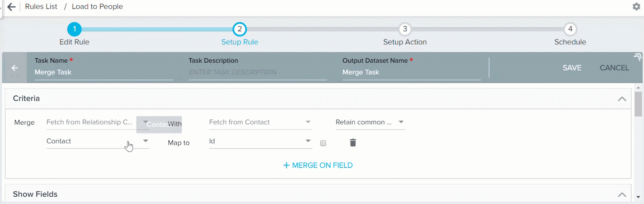Open the Fetch from Contact dropdown
Image resolution: width=644 pixels, height=204 pixels.
[260, 122]
